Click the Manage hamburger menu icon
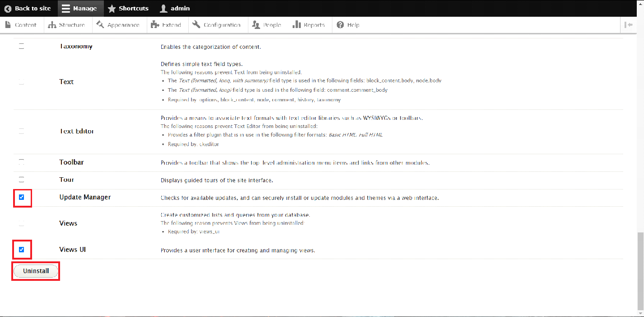 click(x=66, y=9)
